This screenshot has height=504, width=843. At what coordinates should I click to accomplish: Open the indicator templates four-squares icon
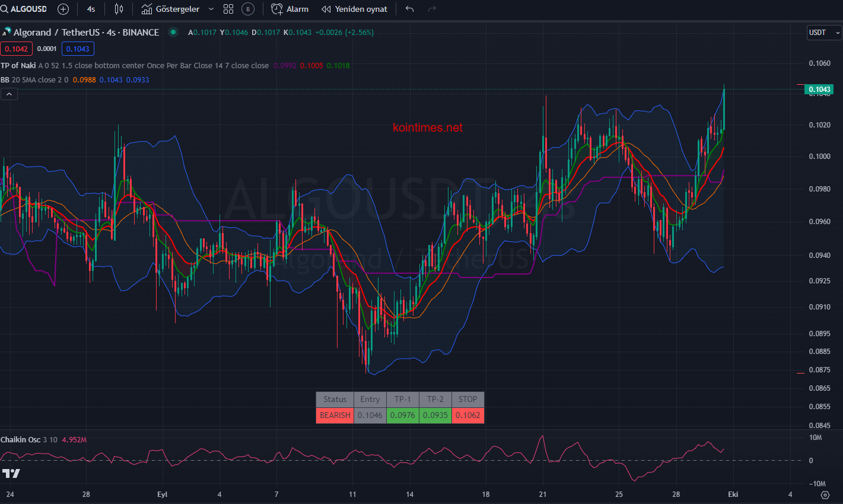[228, 9]
